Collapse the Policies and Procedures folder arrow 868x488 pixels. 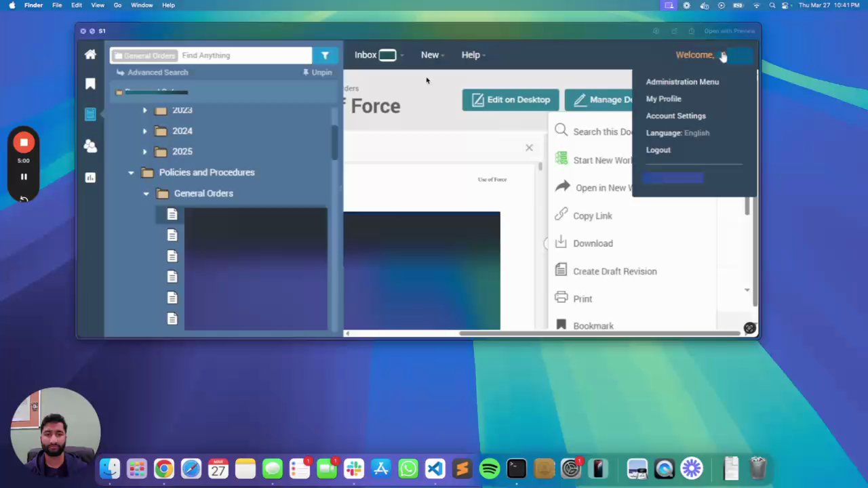click(x=131, y=173)
